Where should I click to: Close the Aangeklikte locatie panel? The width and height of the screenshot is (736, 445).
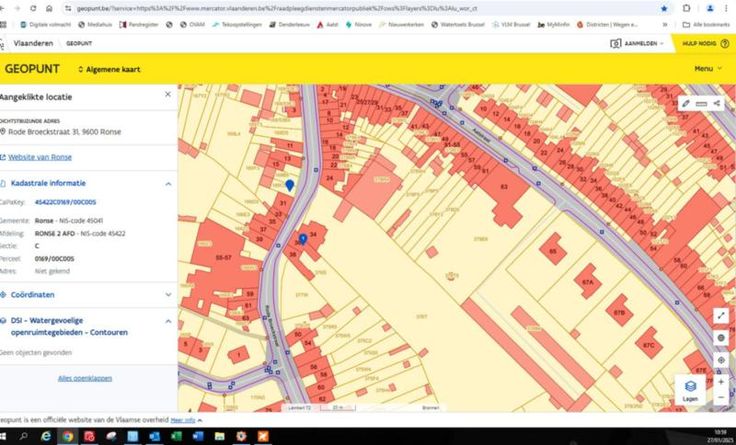tap(167, 94)
